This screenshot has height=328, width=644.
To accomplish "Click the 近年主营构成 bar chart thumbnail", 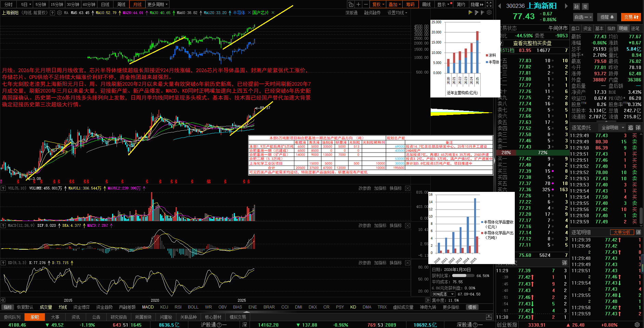I will 465,58.
